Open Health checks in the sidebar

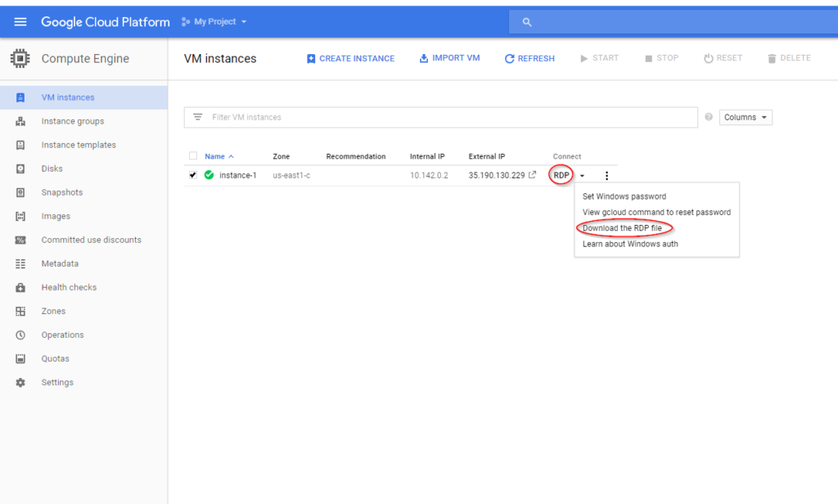point(69,287)
